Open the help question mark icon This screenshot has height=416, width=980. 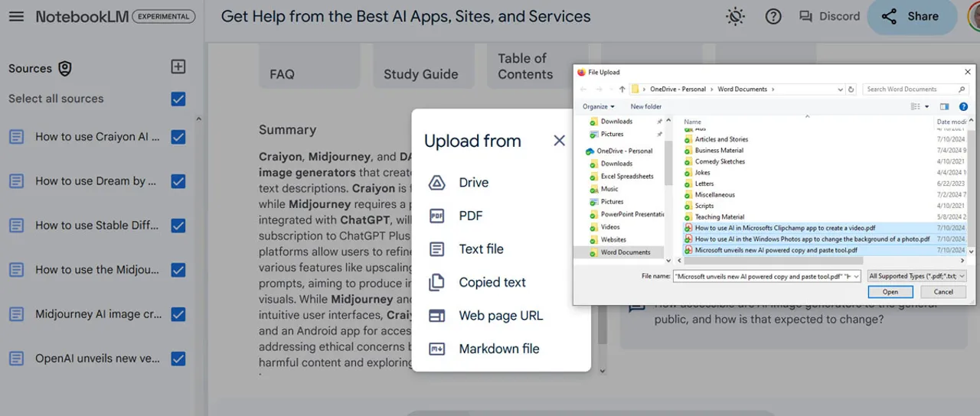(x=773, y=16)
